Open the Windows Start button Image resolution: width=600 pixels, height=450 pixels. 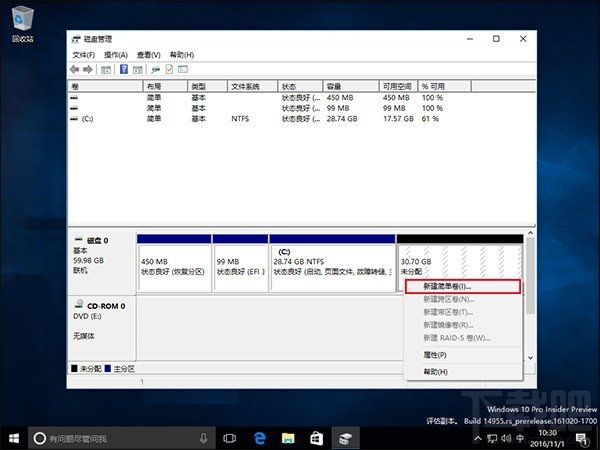14,439
